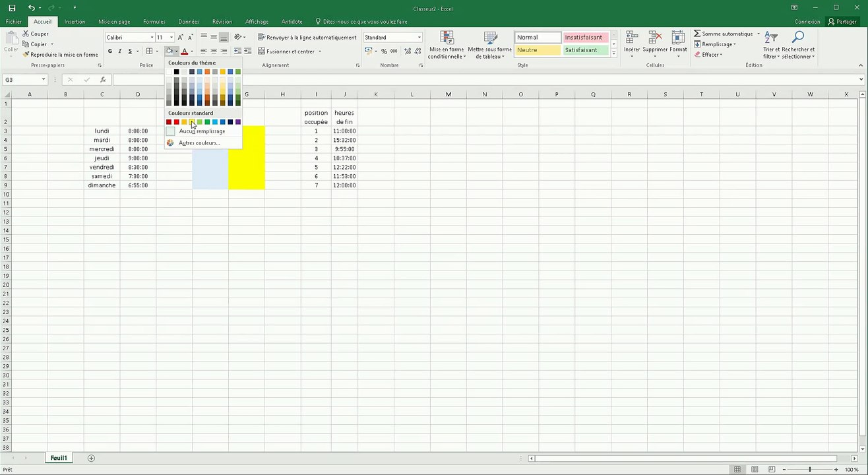Open the Standard number format dropdown
868x475 pixels.
coord(419,38)
